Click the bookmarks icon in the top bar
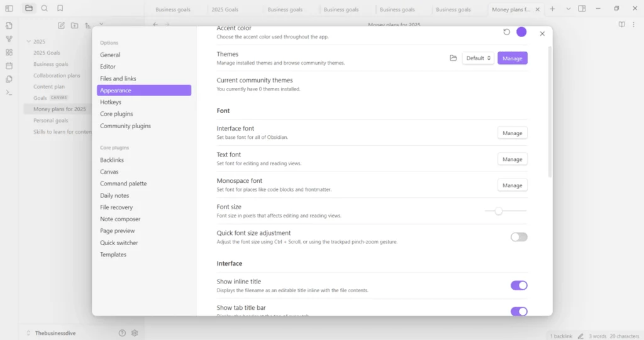Screen dimensions: 644x340 pos(60,8)
